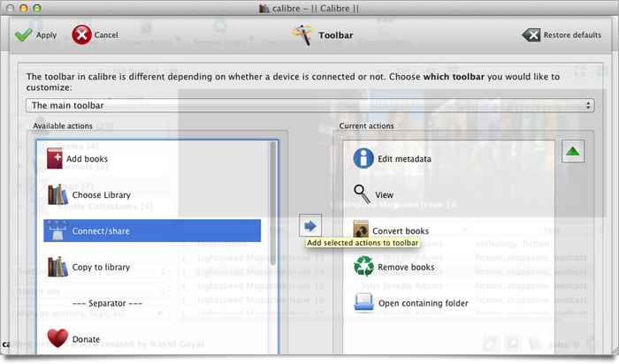This screenshot has width=619, height=364.
Task: Select the Open containing folder icon
Action: [x=363, y=303]
